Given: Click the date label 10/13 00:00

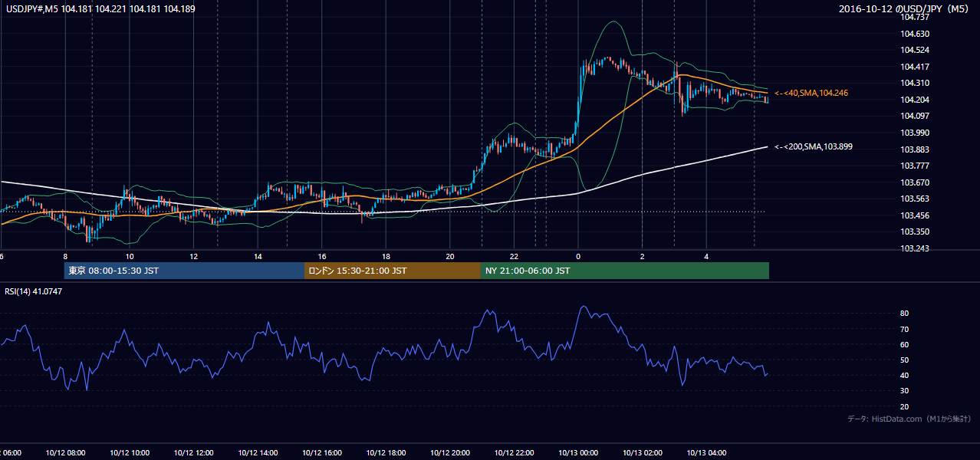Looking at the screenshot, I should (578, 453).
